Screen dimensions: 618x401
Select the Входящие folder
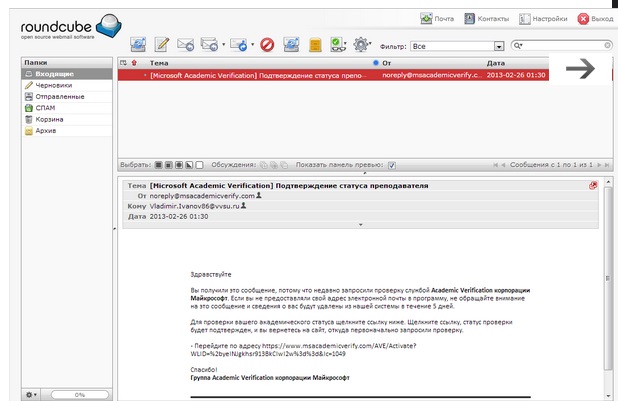coord(67,74)
